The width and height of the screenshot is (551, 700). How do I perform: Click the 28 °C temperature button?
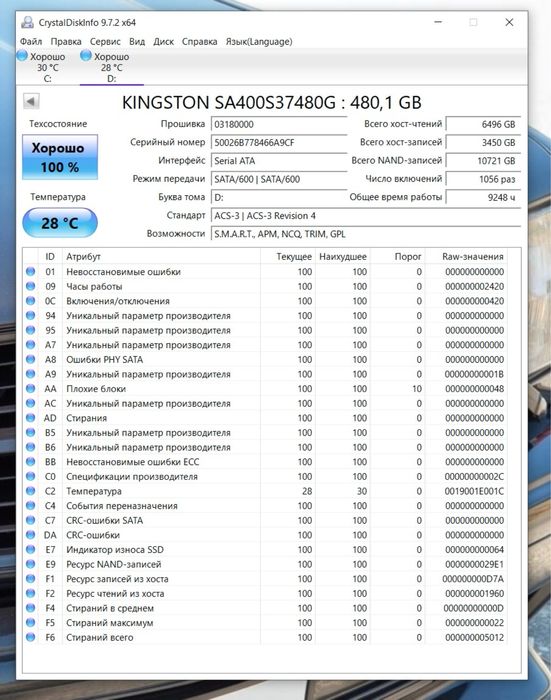point(60,223)
